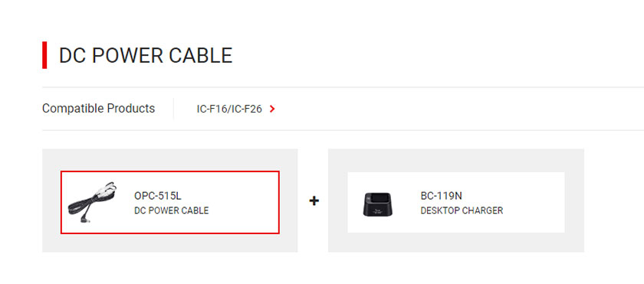
Task: Click the black desktop charger image
Action: pyautogui.click(x=377, y=204)
